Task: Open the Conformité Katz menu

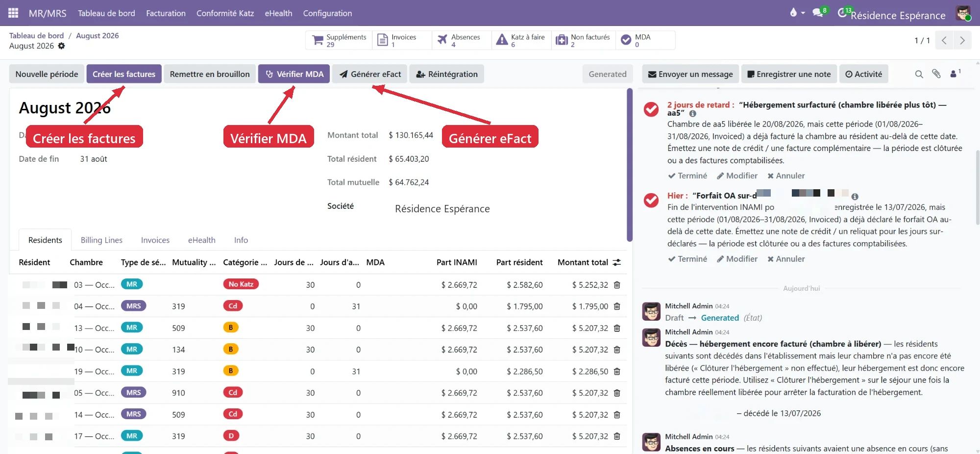Action: [x=225, y=13]
